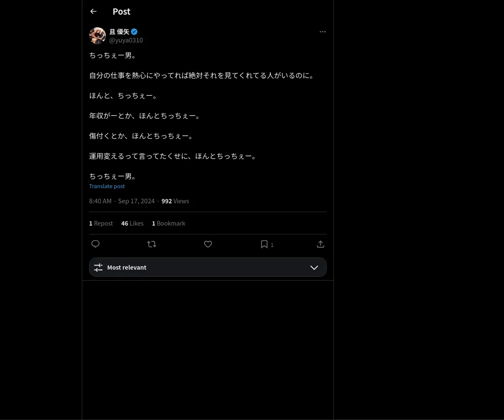Share the post via upload icon

(x=320, y=244)
